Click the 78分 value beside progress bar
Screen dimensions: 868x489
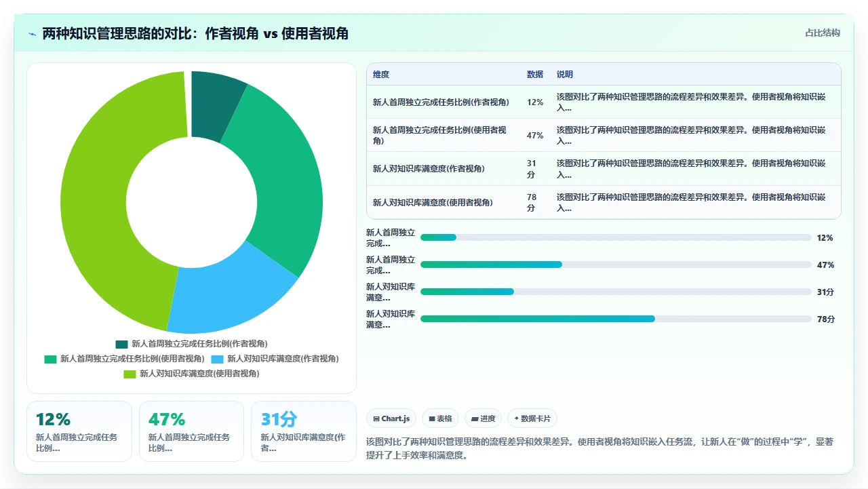(825, 319)
